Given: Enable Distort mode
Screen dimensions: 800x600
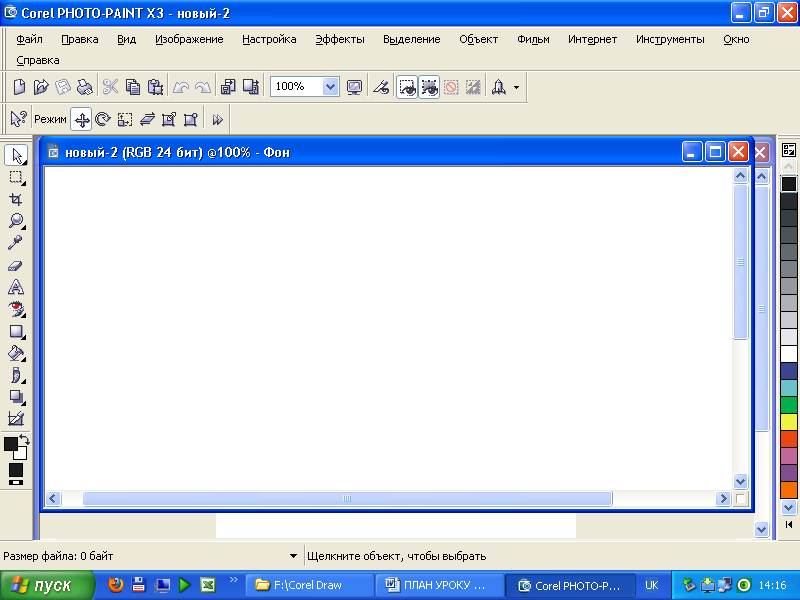Looking at the screenshot, I should click(169, 119).
